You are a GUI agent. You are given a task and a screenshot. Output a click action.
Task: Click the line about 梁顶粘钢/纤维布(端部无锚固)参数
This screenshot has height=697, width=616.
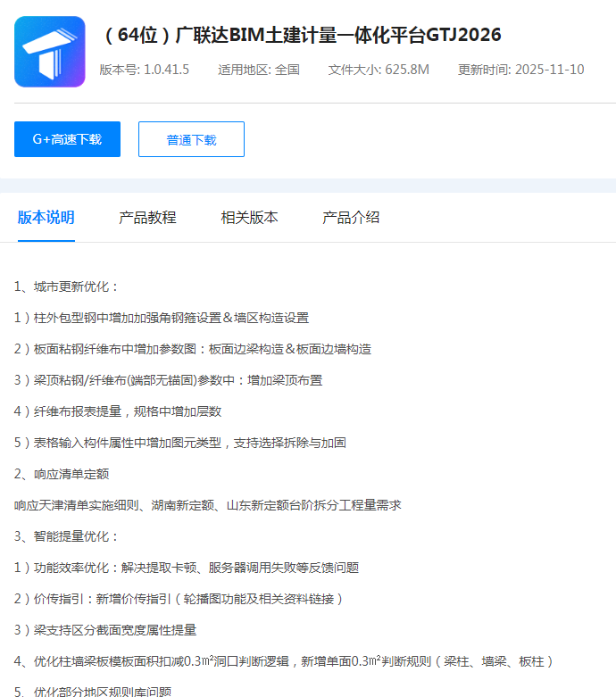click(x=168, y=380)
